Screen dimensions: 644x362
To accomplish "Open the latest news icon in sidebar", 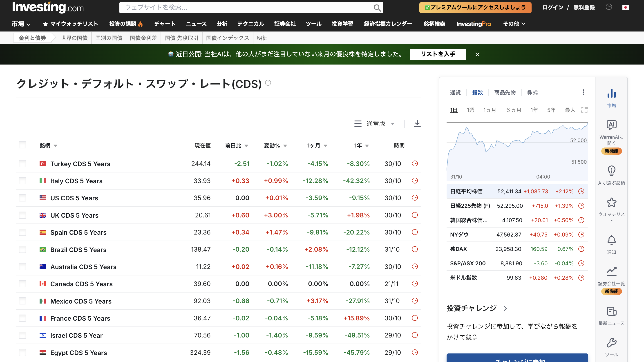I will [x=611, y=311].
